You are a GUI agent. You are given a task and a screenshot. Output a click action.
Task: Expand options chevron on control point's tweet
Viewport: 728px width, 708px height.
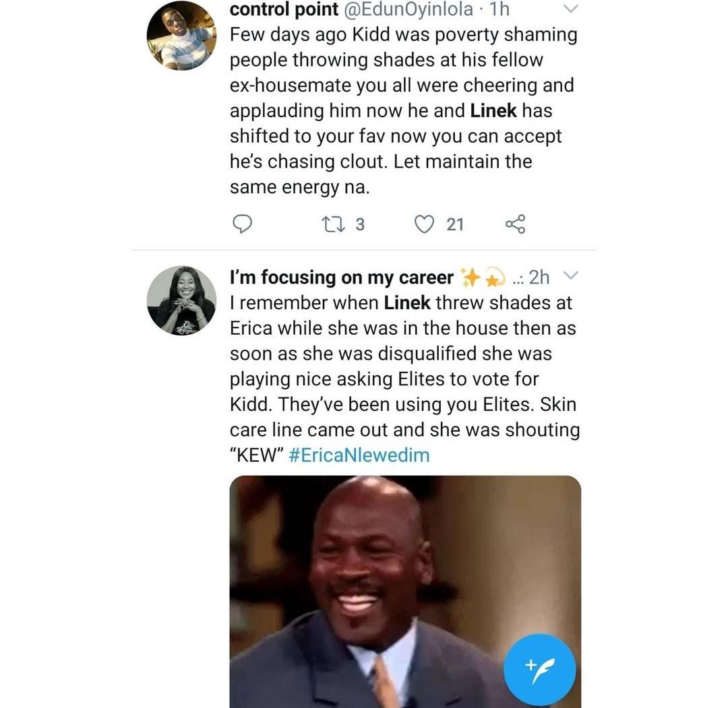coord(570,9)
